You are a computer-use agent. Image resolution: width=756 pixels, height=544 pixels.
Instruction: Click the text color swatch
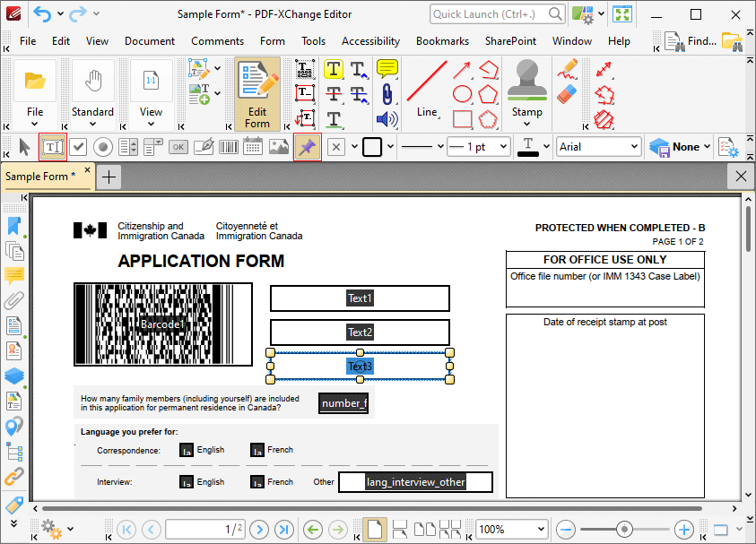point(528,147)
